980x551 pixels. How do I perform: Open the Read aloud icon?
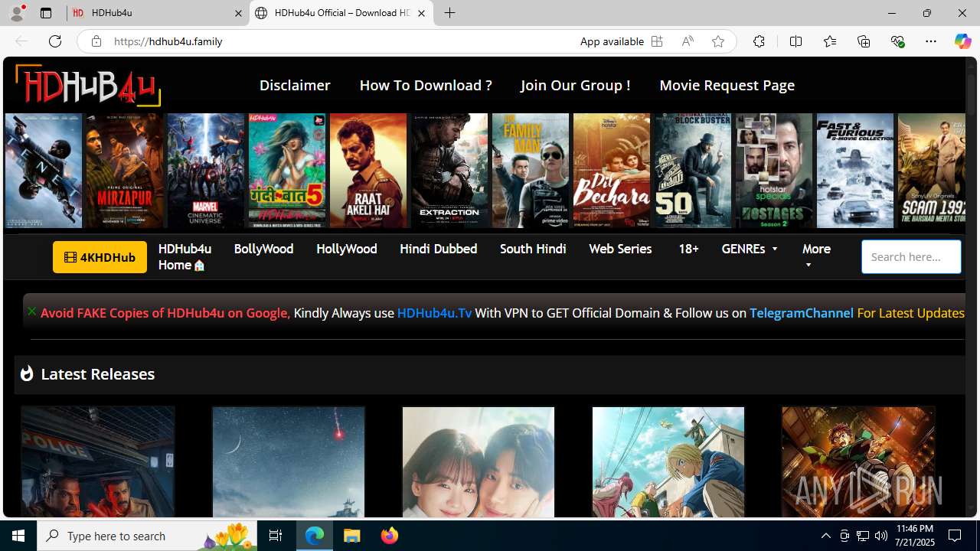688,41
